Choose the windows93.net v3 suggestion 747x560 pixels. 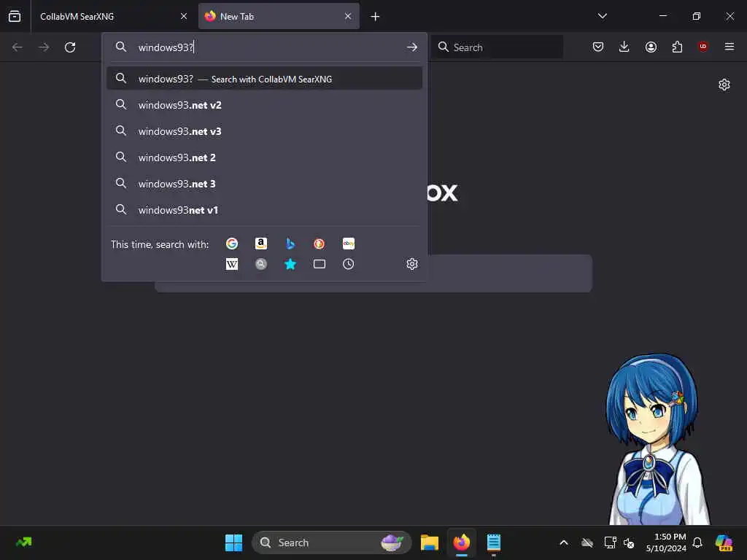264,131
